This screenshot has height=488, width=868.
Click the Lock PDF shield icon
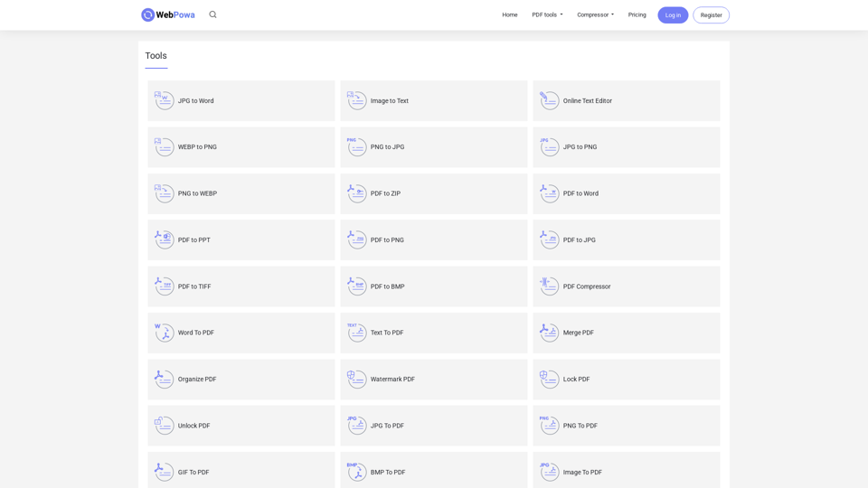tap(549, 380)
